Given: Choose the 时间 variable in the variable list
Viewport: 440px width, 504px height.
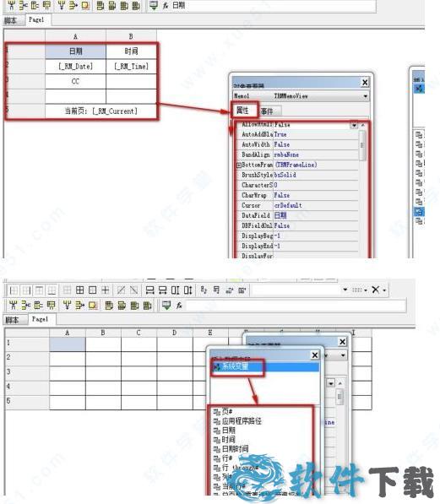Looking at the screenshot, I should coord(229,440).
